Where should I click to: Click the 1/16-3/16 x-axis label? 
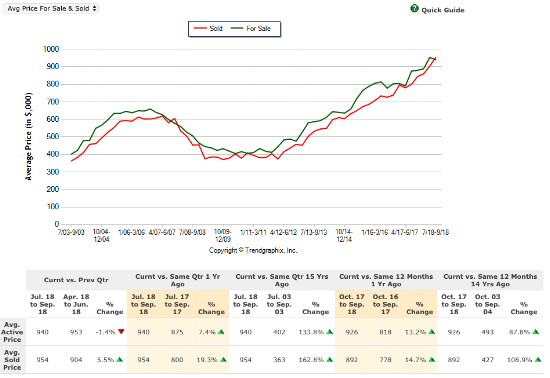(x=375, y=232)
